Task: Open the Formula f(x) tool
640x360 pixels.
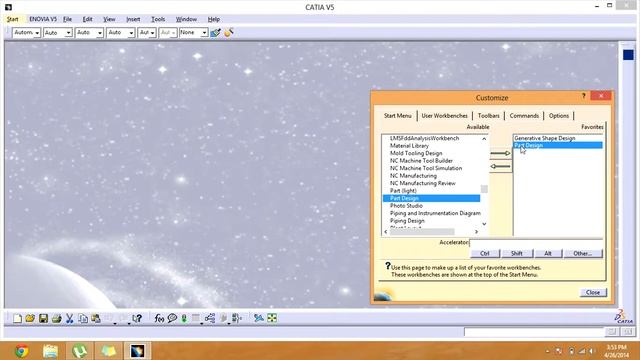Action: tap(159, 318)
